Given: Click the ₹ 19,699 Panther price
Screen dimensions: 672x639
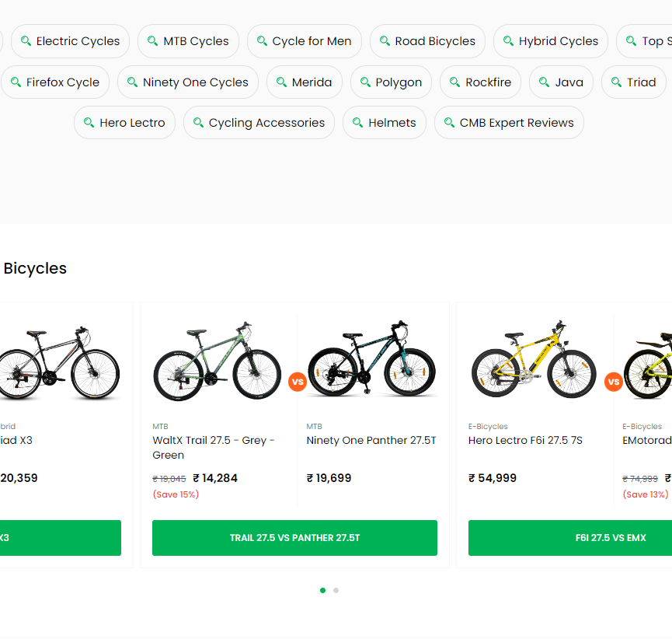Looking at the screenshot, I should pos(329,478).
